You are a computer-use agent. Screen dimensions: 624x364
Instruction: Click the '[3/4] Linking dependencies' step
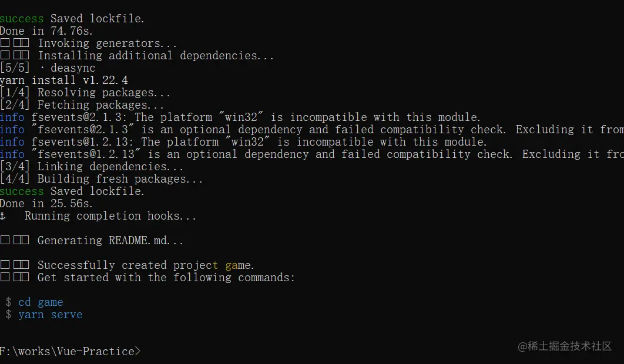click(x=92, y=166)
